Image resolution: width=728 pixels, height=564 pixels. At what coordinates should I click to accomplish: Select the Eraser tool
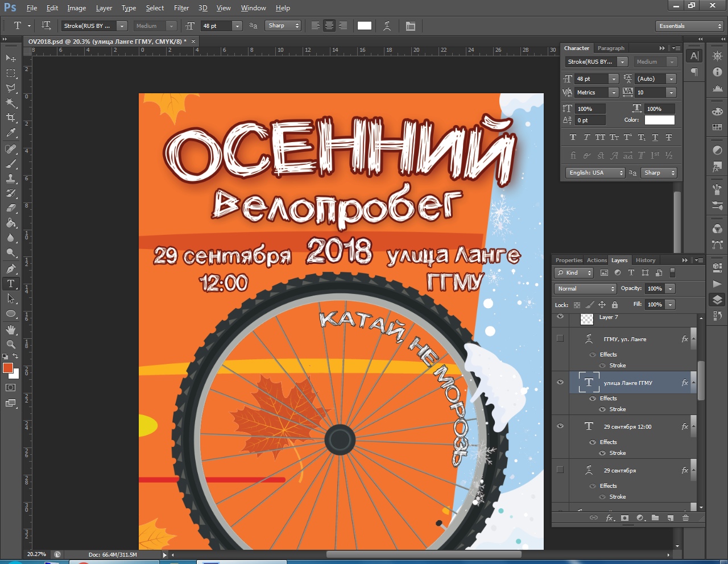click(11, 208)
